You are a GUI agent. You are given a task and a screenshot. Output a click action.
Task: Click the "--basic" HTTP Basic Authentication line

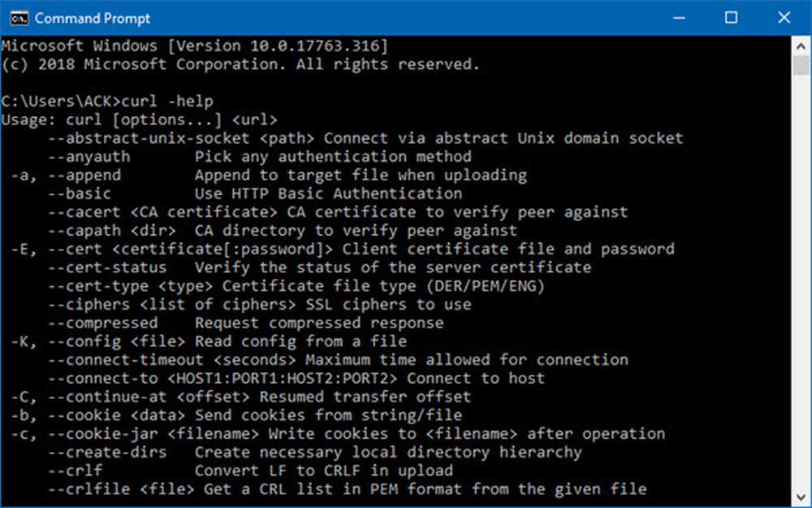pos(255,194)
